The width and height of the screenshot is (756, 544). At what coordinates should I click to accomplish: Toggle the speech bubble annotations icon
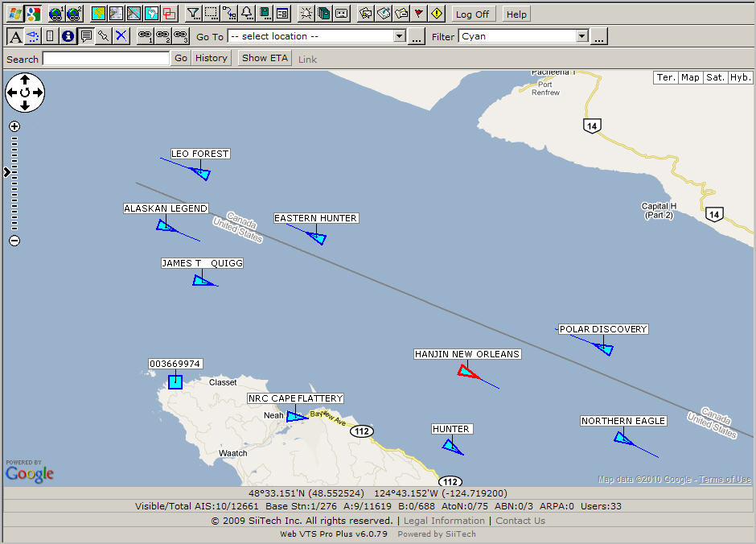(x=86, y=36)
